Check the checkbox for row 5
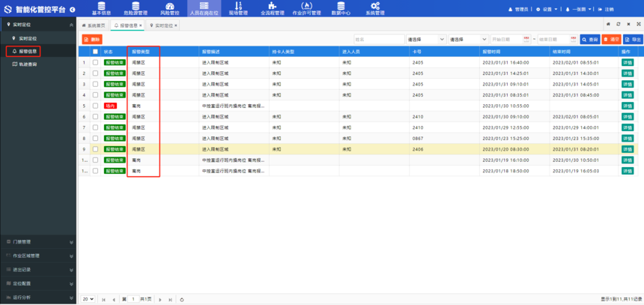 pos(95,106)
